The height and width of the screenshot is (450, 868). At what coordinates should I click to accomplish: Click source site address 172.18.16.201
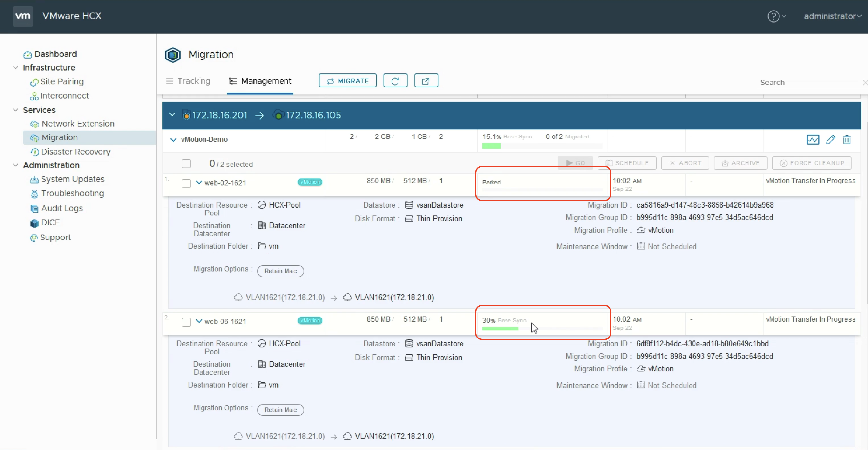pos(219,115)
